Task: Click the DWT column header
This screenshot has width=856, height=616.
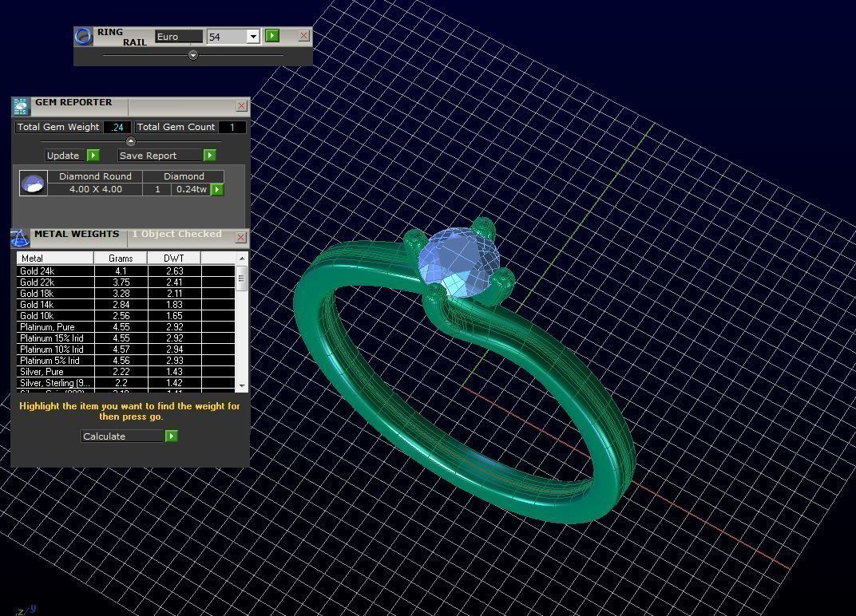Action: [174, 258]
